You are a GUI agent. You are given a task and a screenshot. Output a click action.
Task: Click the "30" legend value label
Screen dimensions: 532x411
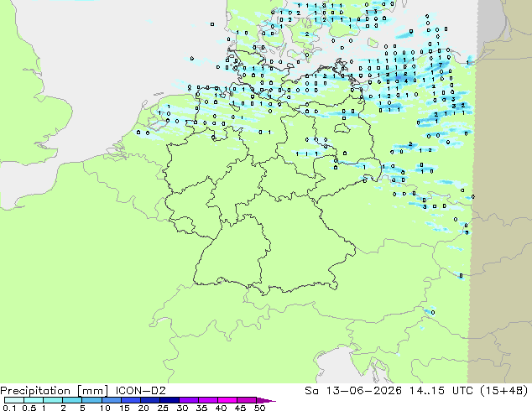click(182, 408)
